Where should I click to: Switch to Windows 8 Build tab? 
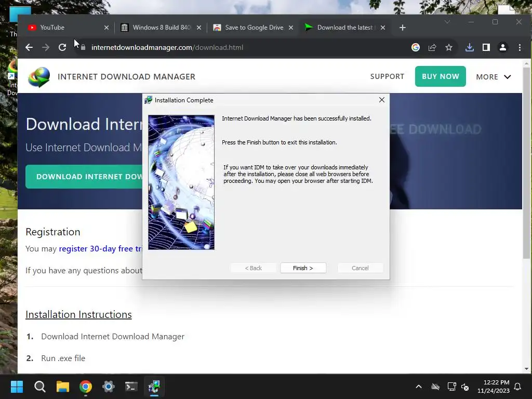162,28
